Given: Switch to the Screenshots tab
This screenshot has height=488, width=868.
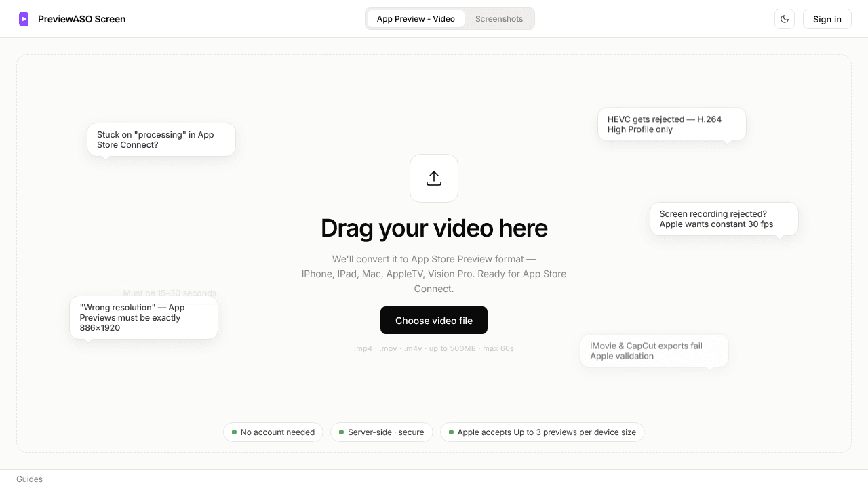Looking at the screenshot, I should pyautogui.click(x=499, y=19).
